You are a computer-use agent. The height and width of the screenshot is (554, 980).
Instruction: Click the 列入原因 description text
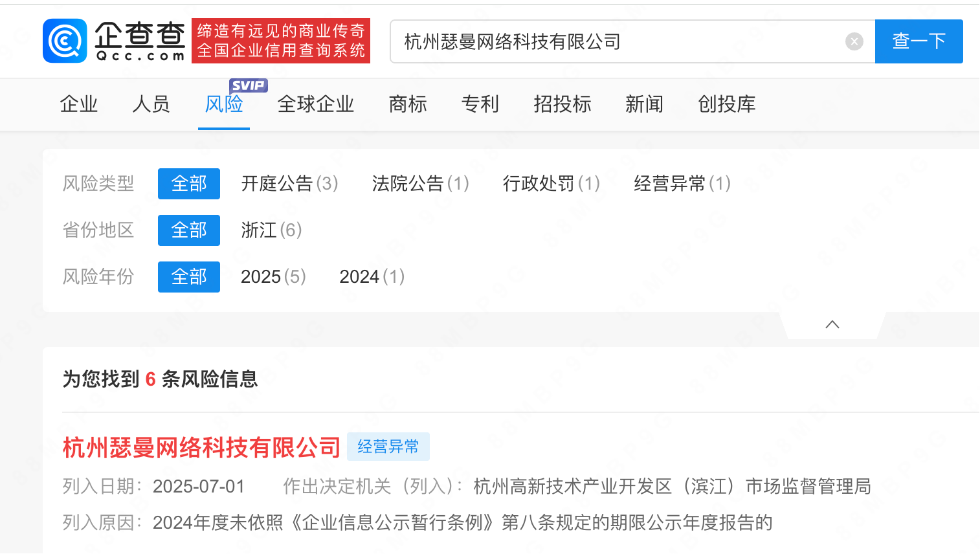coord(463,523)
